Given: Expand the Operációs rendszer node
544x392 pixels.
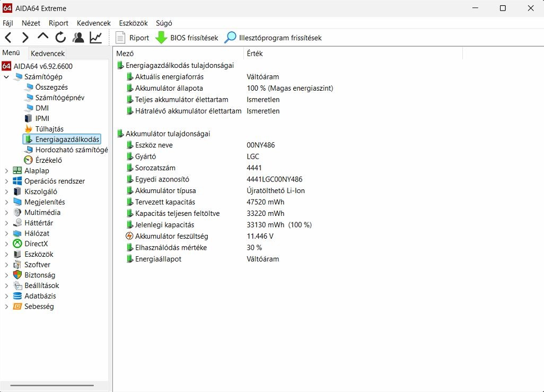Looking at the screenshot, I should tap(6, 181).
